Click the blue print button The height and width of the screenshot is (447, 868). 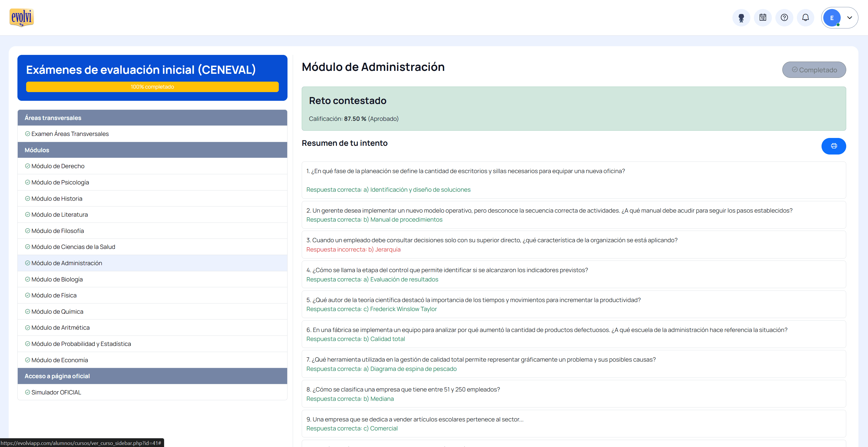click(834, 146)
